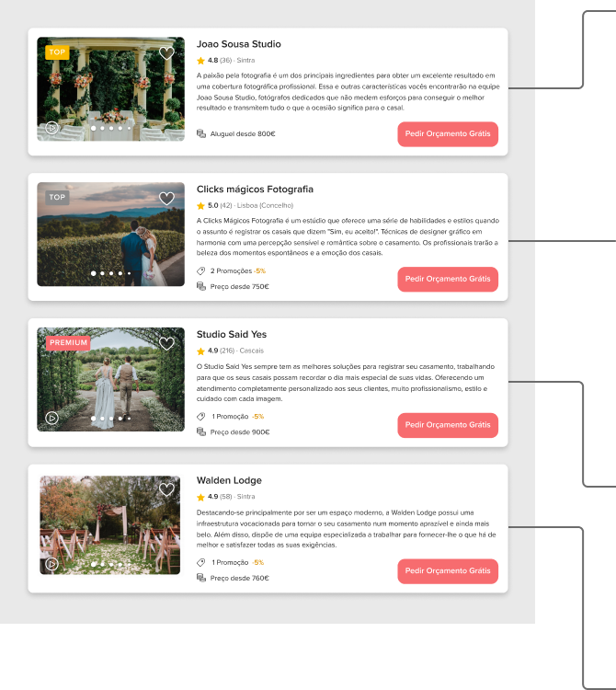Image resolution: width=616 pixels, height=690 pixels.
Task: Click the star rating icon for Joao Sousa Studio
Action: (201, 61)
